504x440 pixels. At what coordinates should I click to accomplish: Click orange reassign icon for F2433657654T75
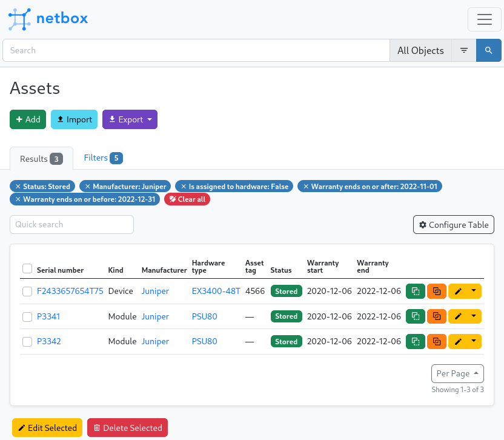(437, 291)
